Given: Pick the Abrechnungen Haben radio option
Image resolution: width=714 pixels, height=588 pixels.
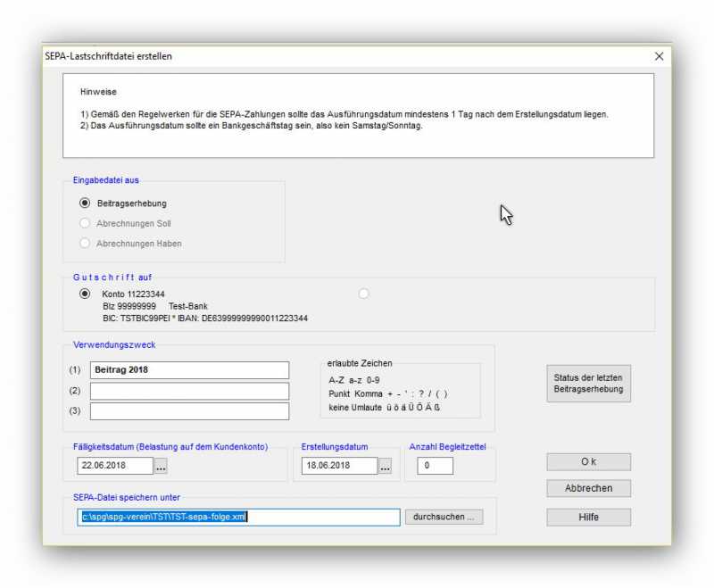Looking at the screenshot, I should (x=85, y=243).
